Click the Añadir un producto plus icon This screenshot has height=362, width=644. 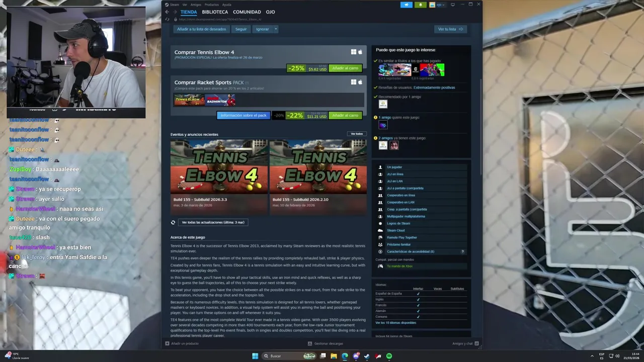pos(167,343)
